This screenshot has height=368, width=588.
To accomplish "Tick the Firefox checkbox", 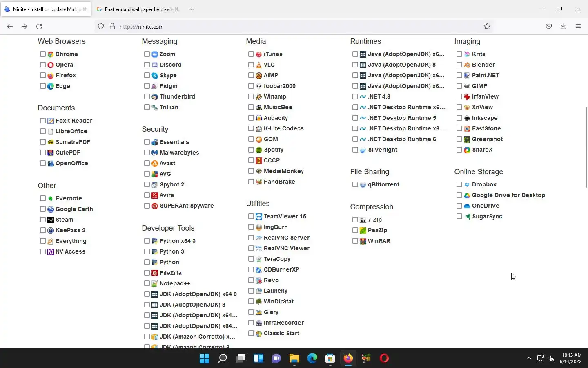I will tap(43, 75).
